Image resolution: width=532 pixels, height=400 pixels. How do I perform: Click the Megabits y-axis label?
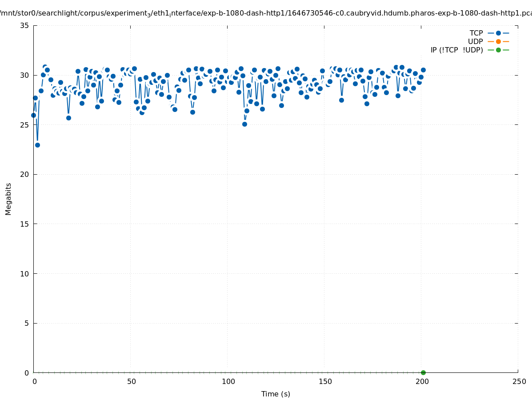8,199
